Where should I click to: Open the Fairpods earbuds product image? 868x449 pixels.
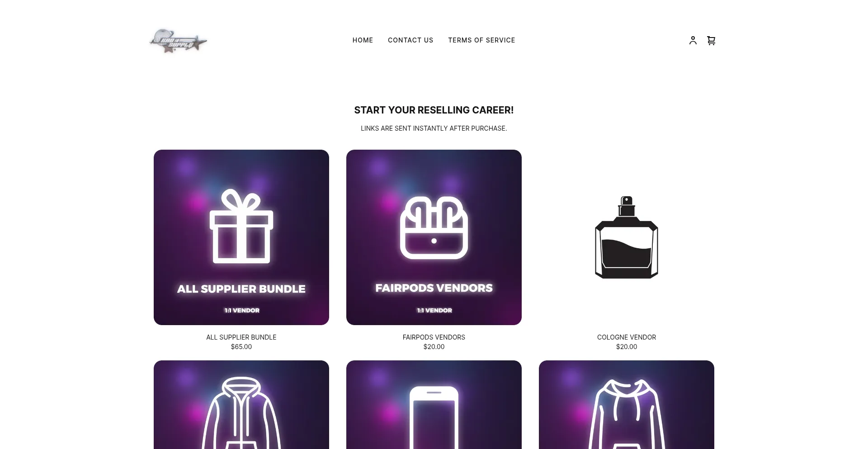point(434,237)
